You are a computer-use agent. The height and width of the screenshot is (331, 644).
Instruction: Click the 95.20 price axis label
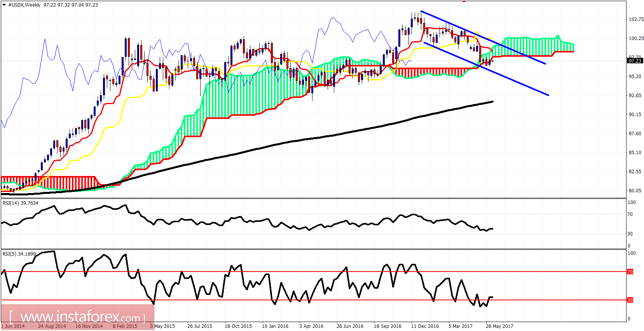[x=635, y=77]
